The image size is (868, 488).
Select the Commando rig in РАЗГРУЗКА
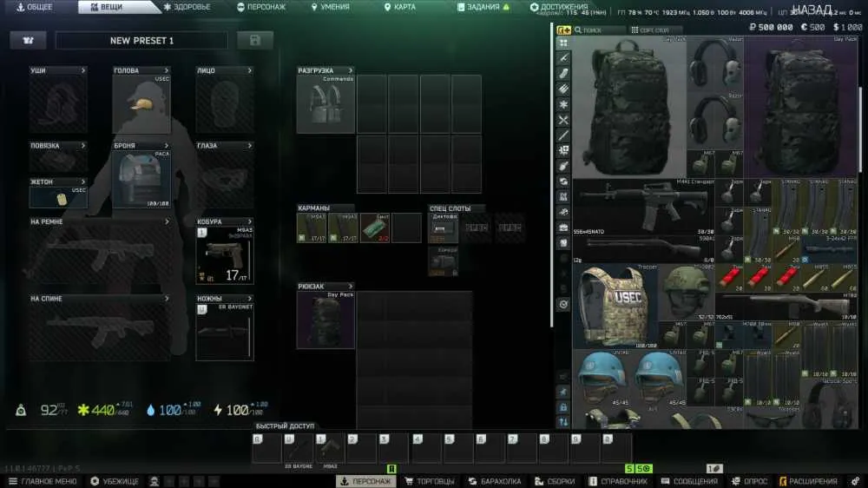[325, 104]
